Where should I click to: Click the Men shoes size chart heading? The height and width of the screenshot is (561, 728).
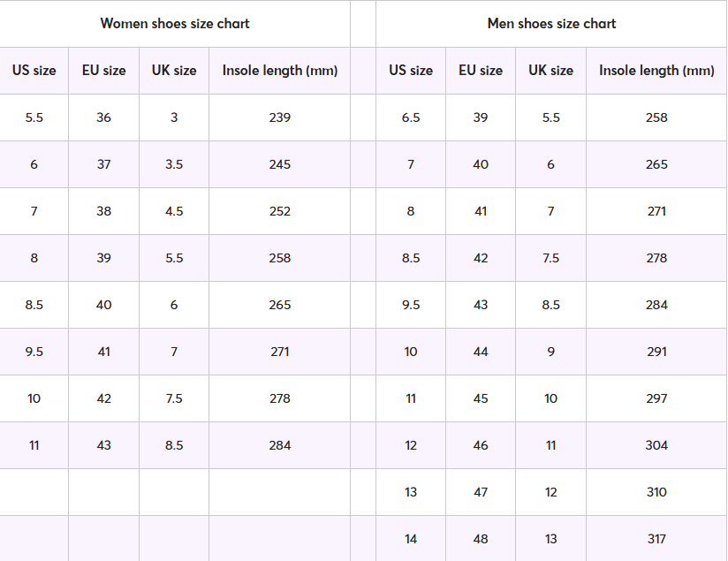click(551, 24)
